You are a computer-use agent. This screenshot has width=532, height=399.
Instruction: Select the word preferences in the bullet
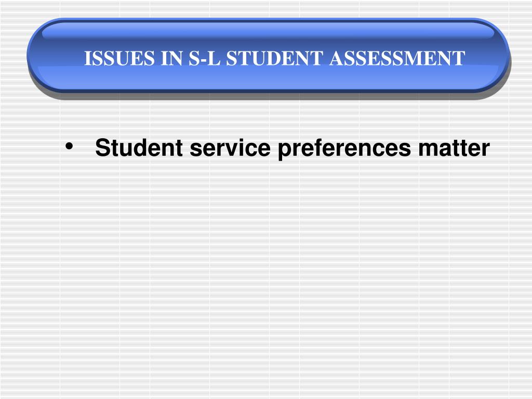click(344, 149)
